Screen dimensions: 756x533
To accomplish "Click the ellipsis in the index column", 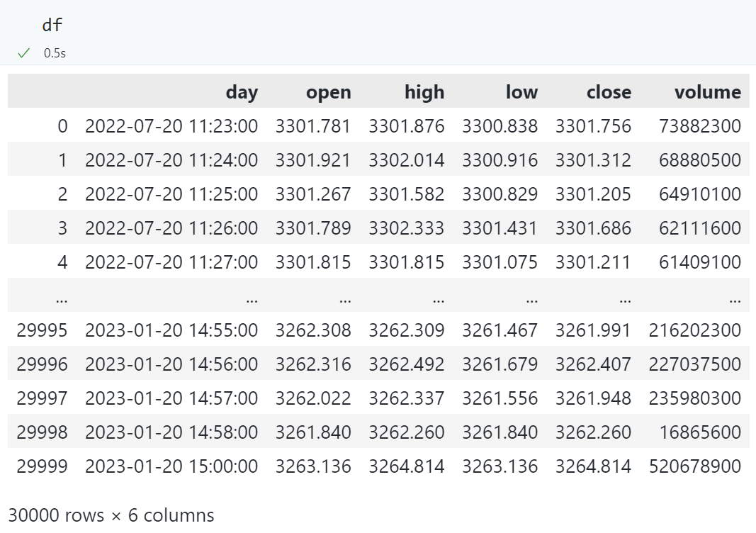I will [61, 298].
